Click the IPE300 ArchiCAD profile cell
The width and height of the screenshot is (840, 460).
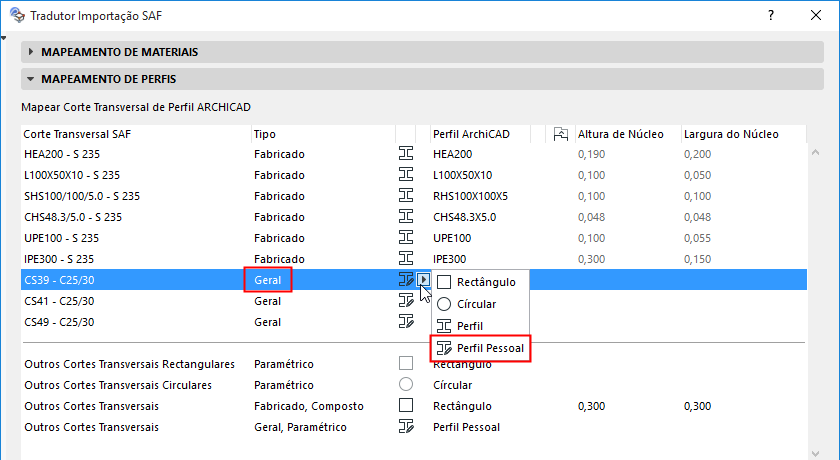click(x=449, y=259)
